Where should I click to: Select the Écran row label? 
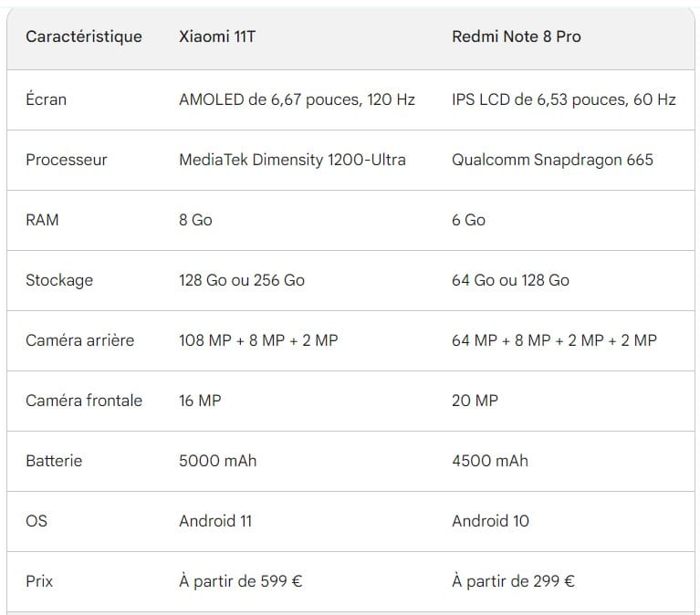pyautogui.click(x=46, y=99)
